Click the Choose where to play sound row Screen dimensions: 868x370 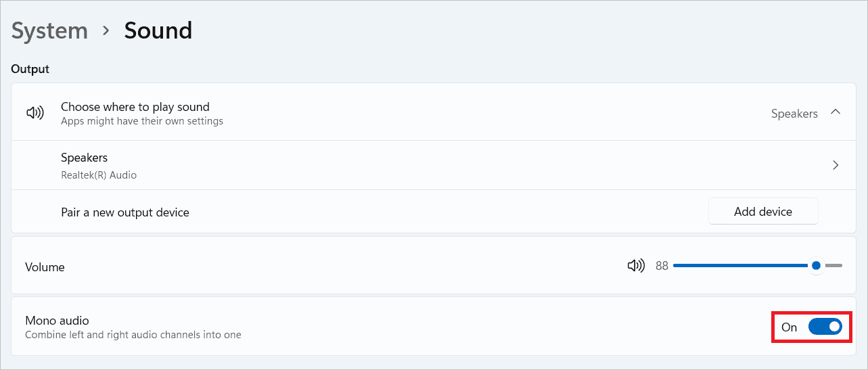[406, 113]
